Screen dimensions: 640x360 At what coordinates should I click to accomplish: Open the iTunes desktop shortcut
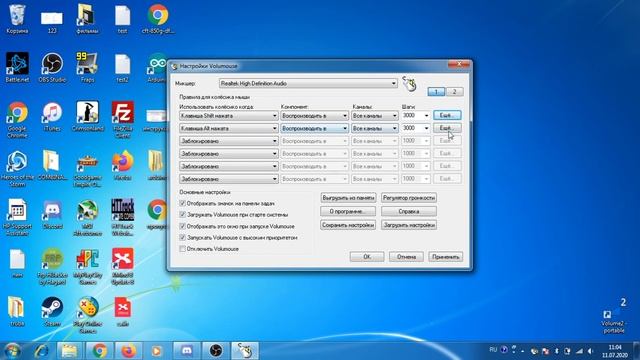(x=52, y=116)
